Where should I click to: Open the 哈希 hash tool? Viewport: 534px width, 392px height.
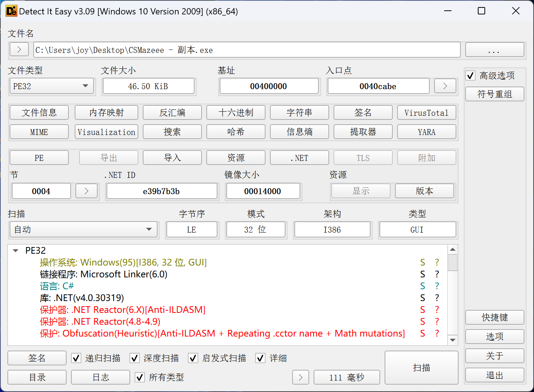coord(236,132)
